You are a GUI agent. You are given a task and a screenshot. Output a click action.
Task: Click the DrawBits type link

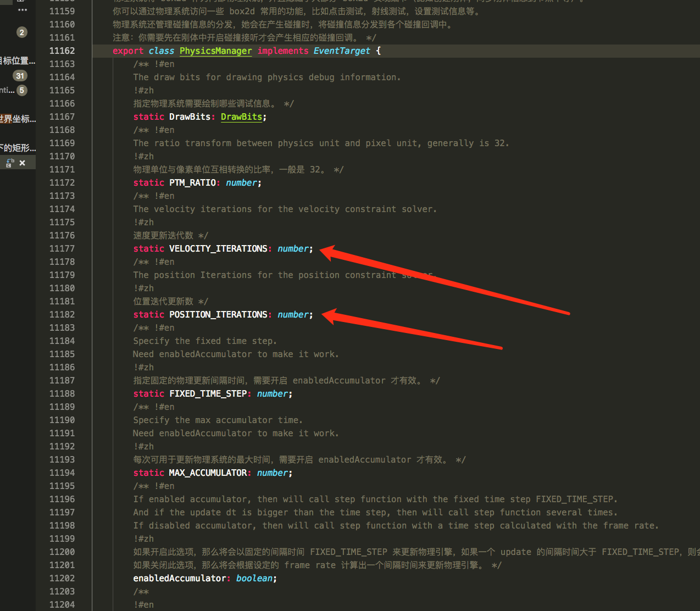tap(241, 116)
